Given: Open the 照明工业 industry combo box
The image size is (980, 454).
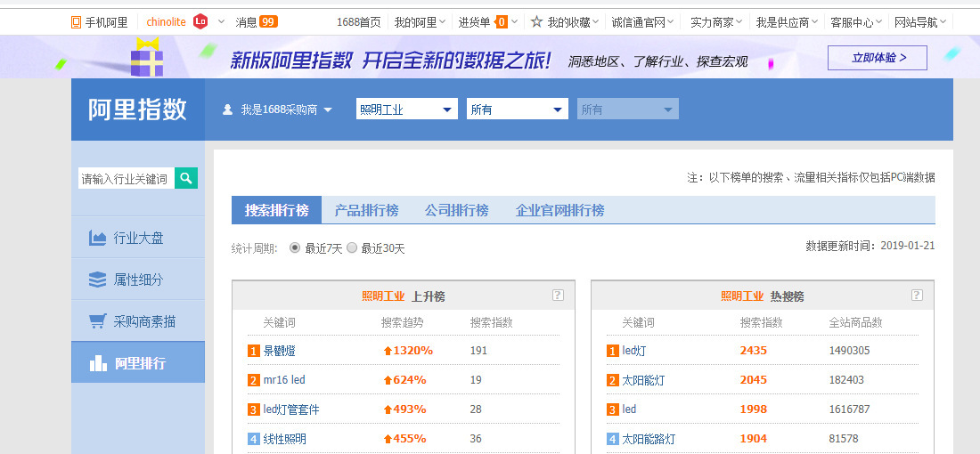Looking at the screenshot, I should click(407, 109).
